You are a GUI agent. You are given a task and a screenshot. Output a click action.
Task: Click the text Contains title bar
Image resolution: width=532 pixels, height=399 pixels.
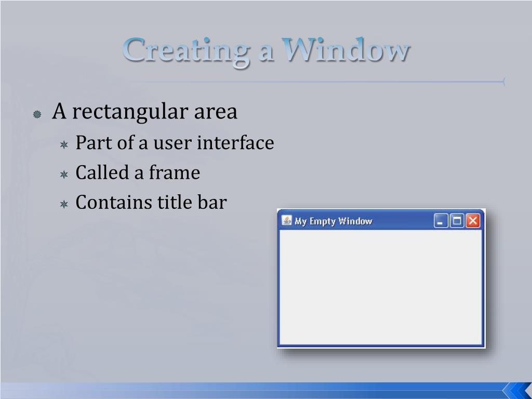click(x=151, y=202)
